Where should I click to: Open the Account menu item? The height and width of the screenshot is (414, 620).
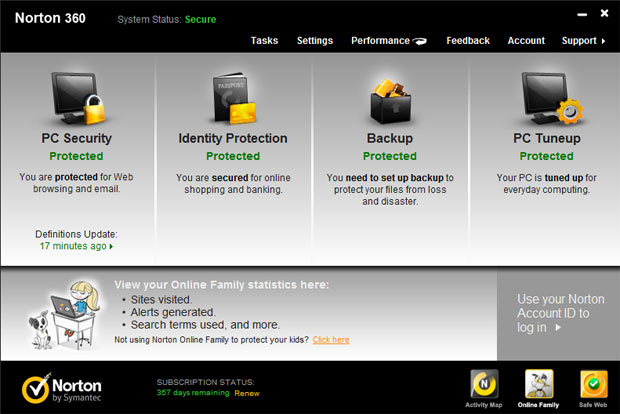[526, 41]
